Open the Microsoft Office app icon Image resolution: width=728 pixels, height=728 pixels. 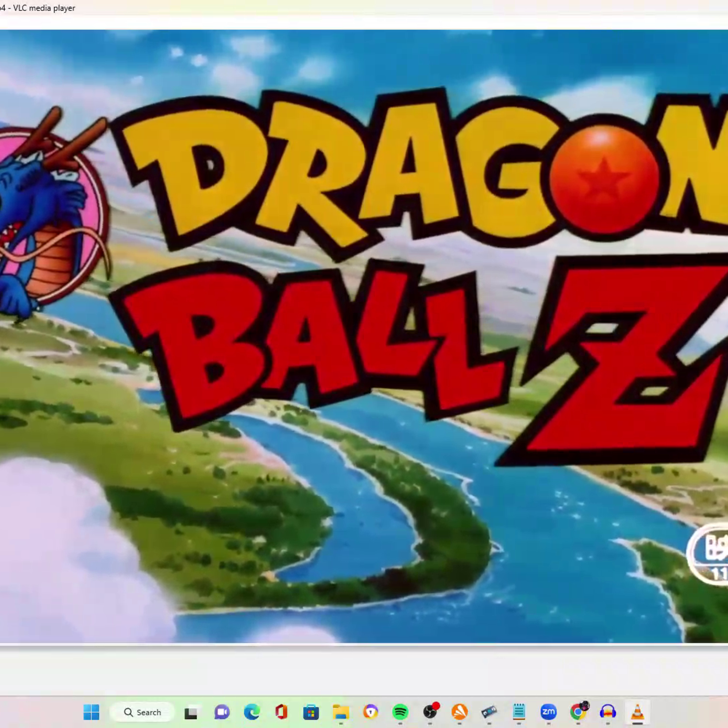[x=281, y=712]
